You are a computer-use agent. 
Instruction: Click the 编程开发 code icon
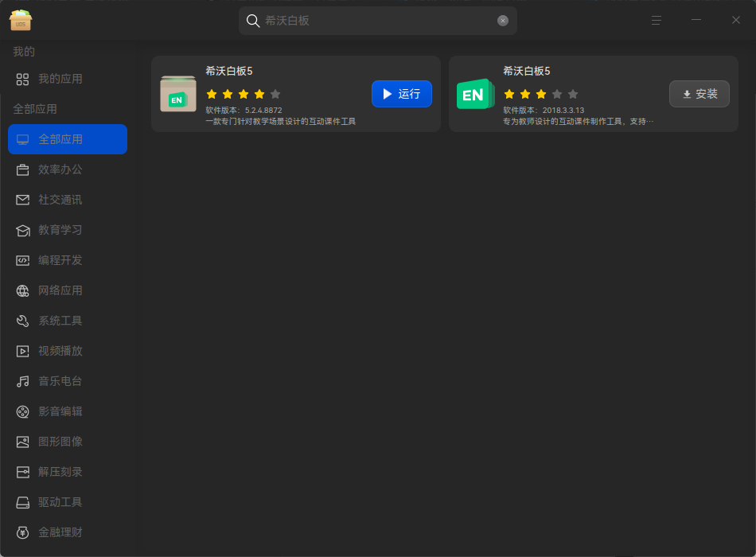[x=22, y=260]
